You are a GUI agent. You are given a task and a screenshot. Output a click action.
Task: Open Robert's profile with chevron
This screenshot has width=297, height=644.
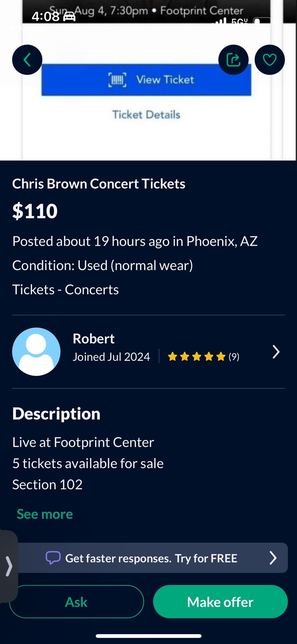[x=276, y=352]
